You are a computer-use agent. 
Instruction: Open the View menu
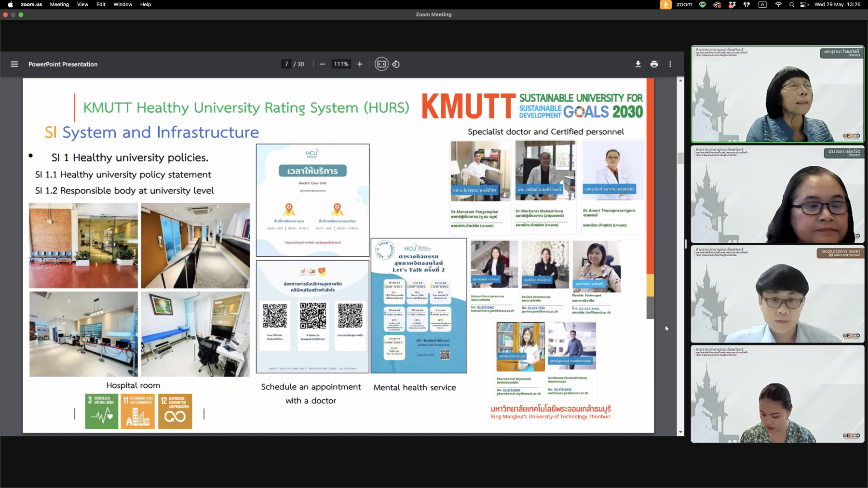[82, 4]
